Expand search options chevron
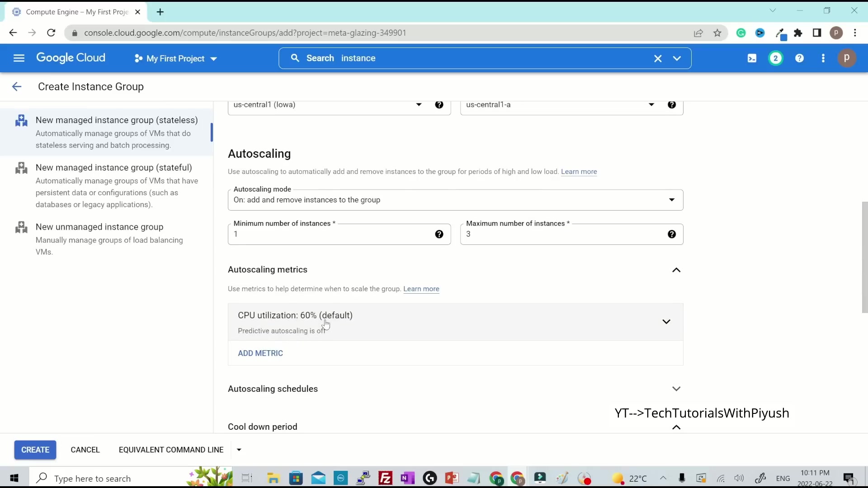 (677, 58)
